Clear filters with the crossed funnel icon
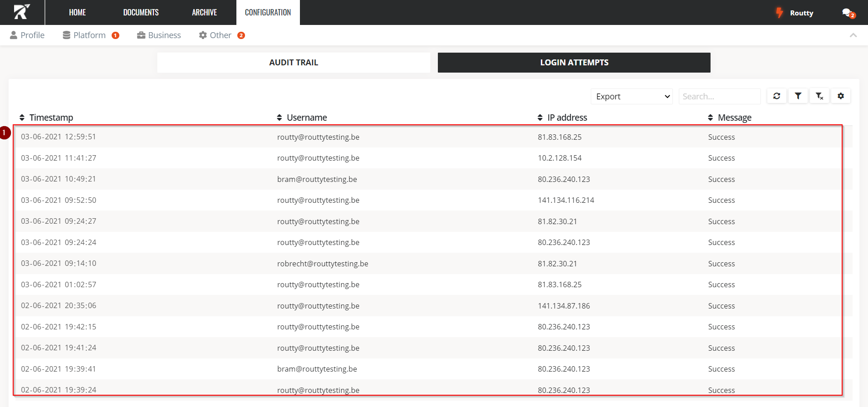The height and width of the screenshot is (407, 868). (x=819, y=96)
